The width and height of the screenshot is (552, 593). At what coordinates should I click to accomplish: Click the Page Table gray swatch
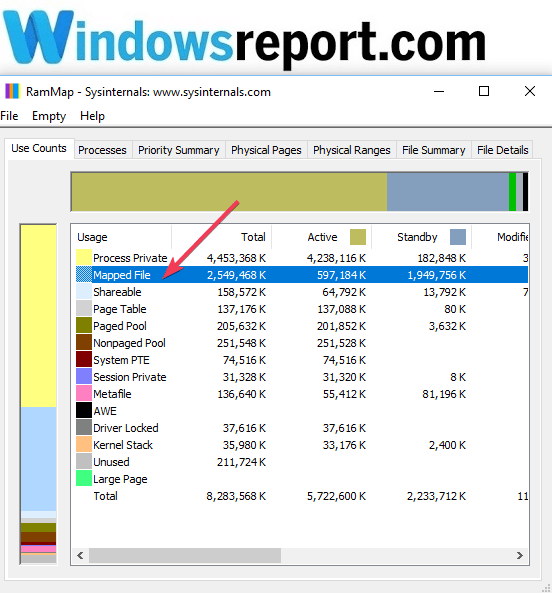pyautogui.click(x=84, y=308)
